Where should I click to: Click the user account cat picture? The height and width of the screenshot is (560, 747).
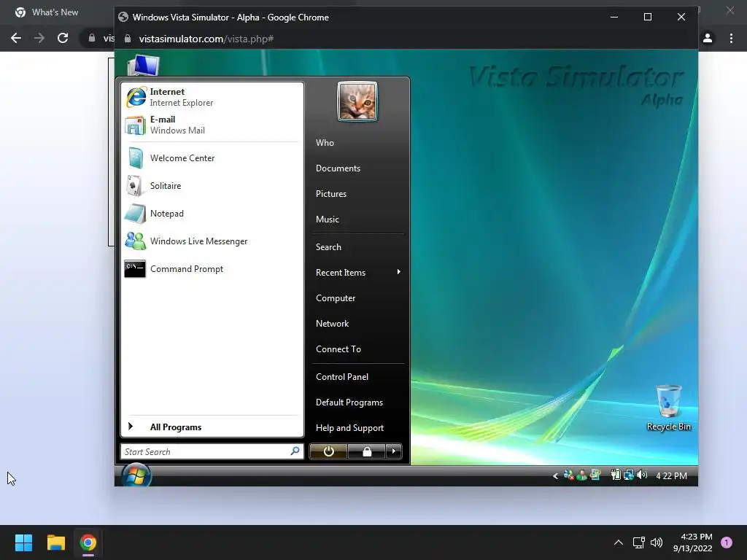pyautogui.click(x=357, y=101)
